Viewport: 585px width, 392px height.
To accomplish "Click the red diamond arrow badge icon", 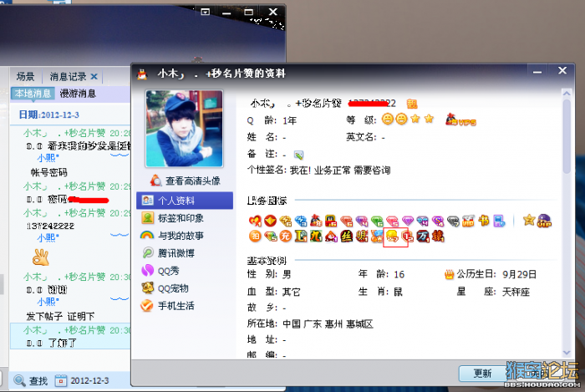I will click(270, 221).
